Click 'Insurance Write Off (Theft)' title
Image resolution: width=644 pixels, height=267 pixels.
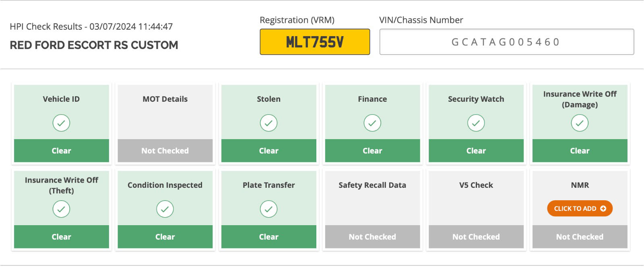click(x=62, y=185)
